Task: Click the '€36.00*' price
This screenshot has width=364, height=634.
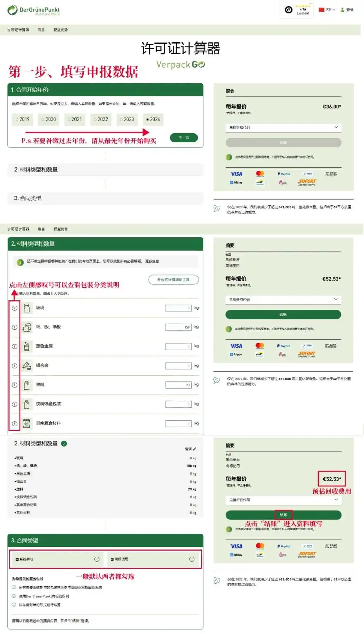Action: (332, 107)
